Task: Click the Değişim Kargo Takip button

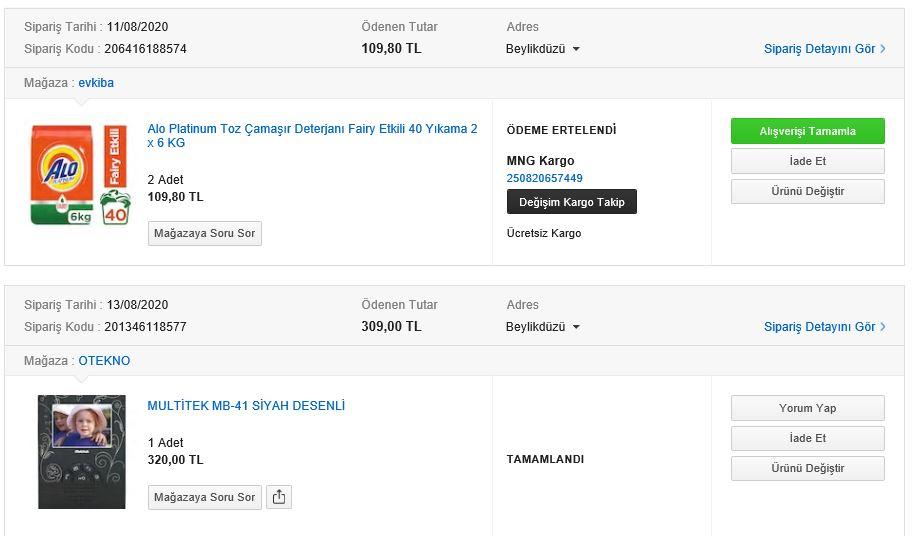Action: point(571,202)
